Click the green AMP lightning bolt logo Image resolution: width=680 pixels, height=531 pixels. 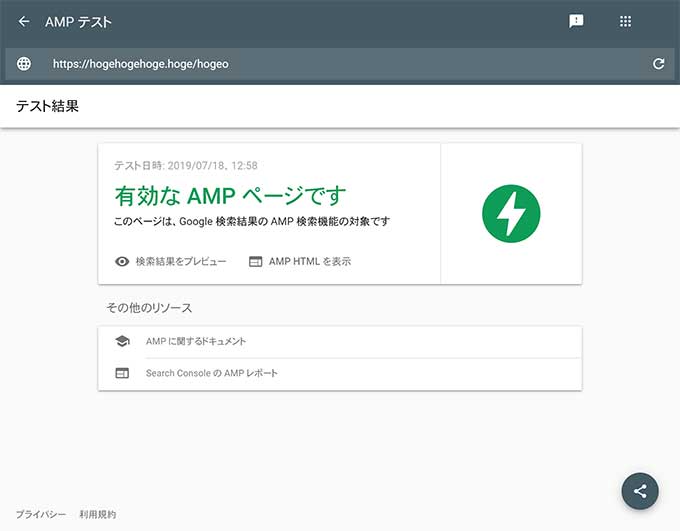point(511,213)
